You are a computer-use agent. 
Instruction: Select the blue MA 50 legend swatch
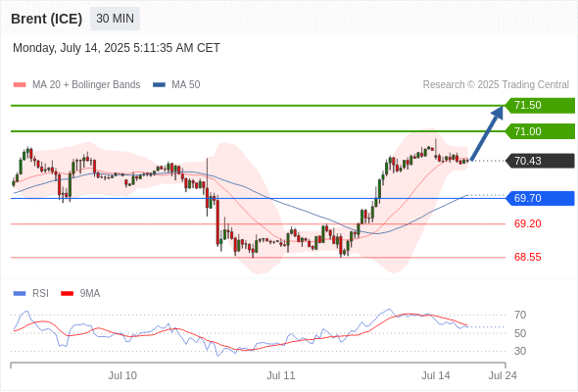(159, 85)
